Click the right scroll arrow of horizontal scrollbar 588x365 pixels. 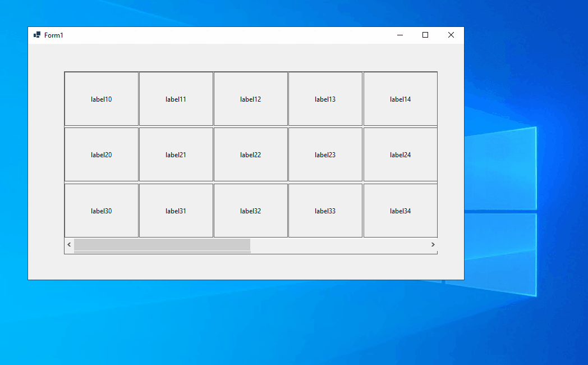[433, 245]
